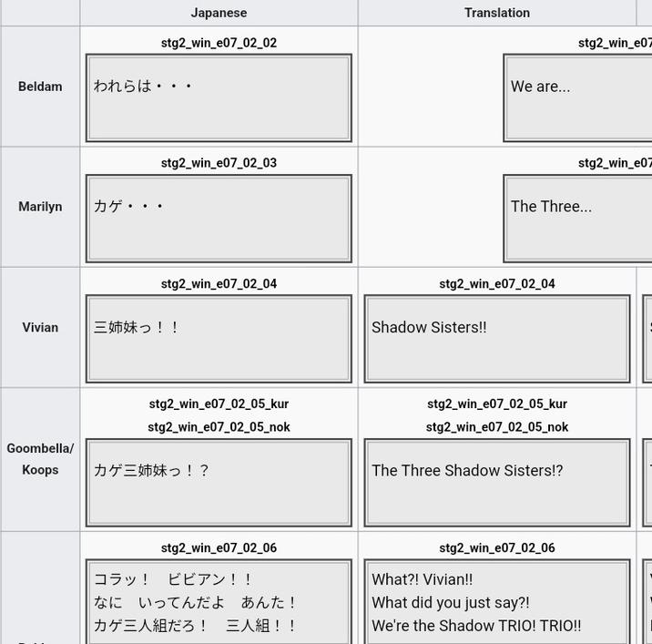Screen dimensions: 652x644
Task: Click the Japanese label stg2_win_e07_02_02
Action: pyautogui.click(x=219, y=43)
